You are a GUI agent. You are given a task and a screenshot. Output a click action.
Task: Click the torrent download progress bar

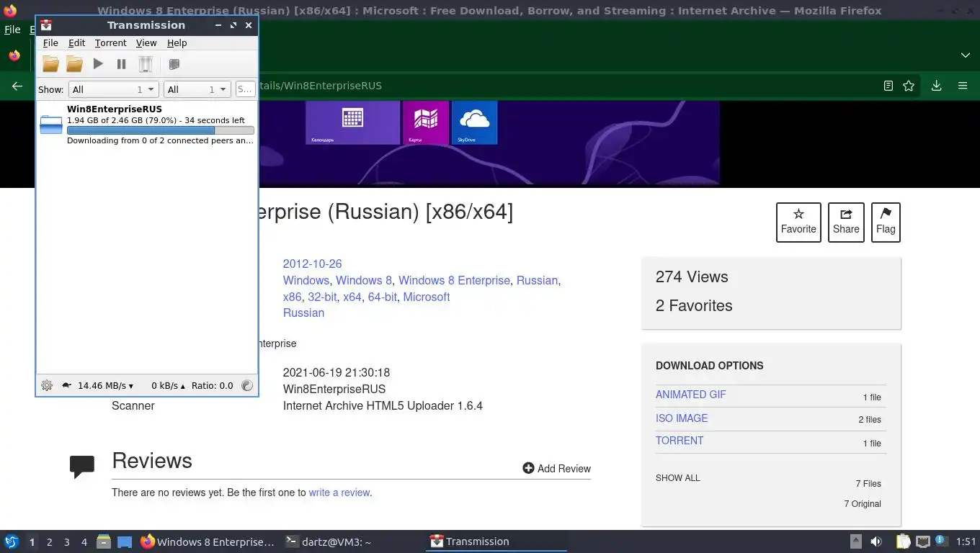[160, 130]
